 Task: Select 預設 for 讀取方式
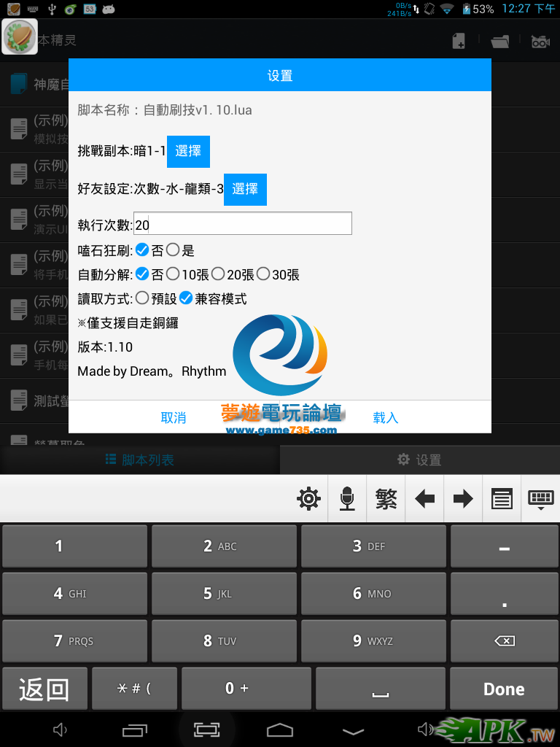pyautogui.click(x=142, y=298)
